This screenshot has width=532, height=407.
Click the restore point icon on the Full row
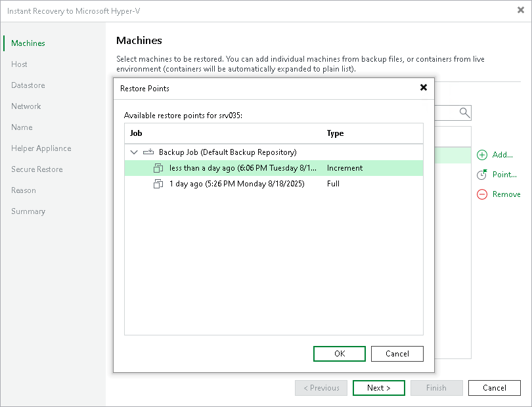[158, 184]
